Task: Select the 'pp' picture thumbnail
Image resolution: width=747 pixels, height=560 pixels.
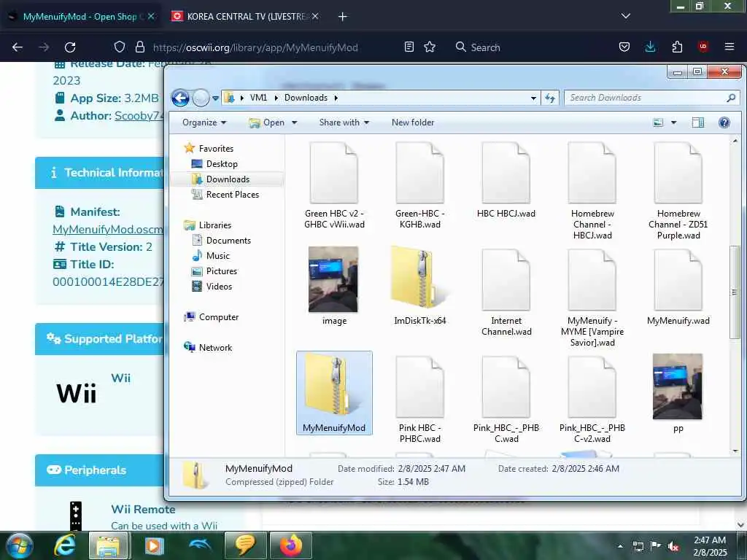Action: 678,393
